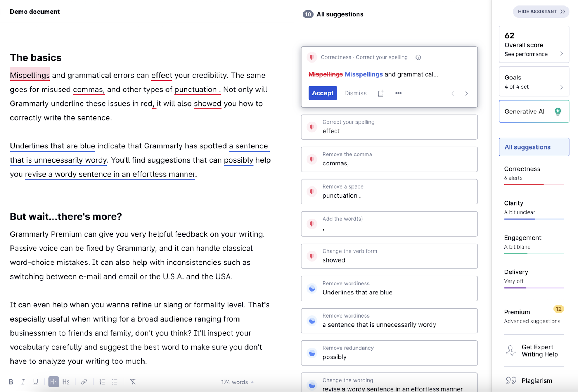Toggle bold formatting in the editor toolbar
Screen dimensions: 578x392
click(x=11, y=382)
